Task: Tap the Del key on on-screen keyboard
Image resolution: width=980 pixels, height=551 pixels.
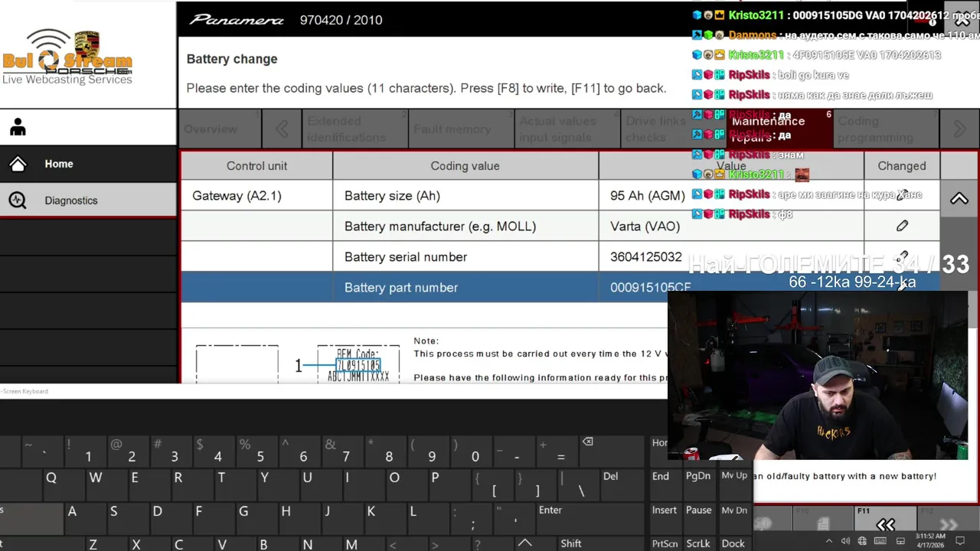Action: click(622, 484)
